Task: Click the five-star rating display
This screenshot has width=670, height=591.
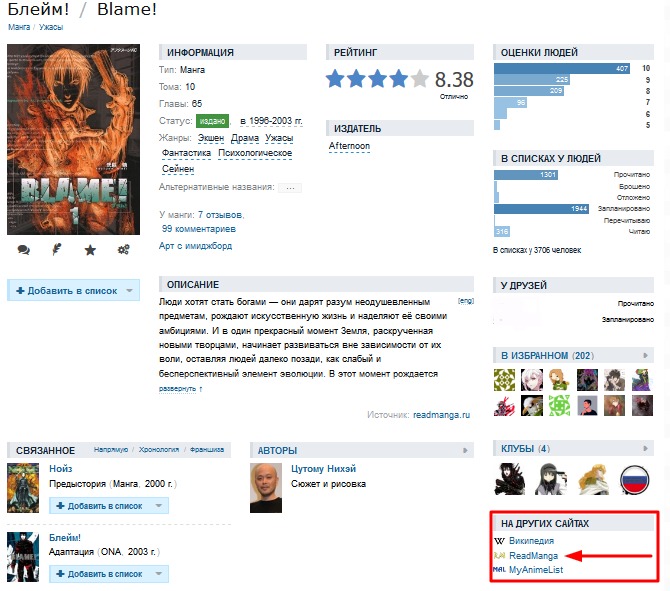Action: point(377,79)
